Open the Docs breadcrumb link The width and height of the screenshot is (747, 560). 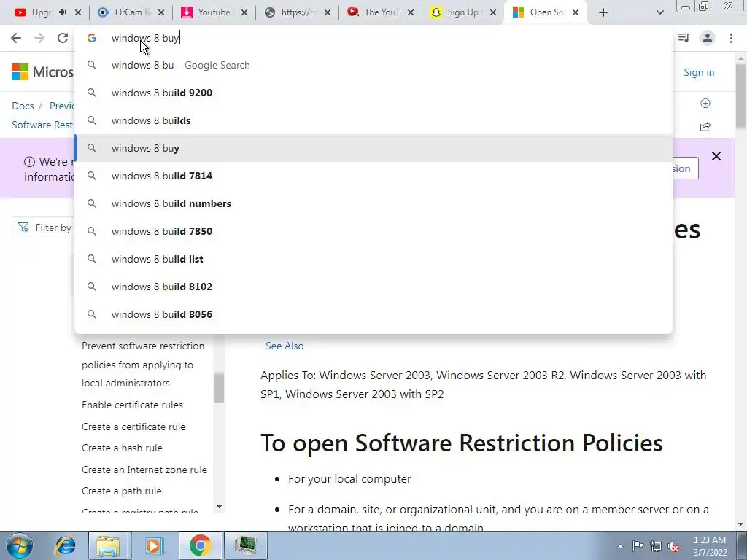[x=23, y=106]
